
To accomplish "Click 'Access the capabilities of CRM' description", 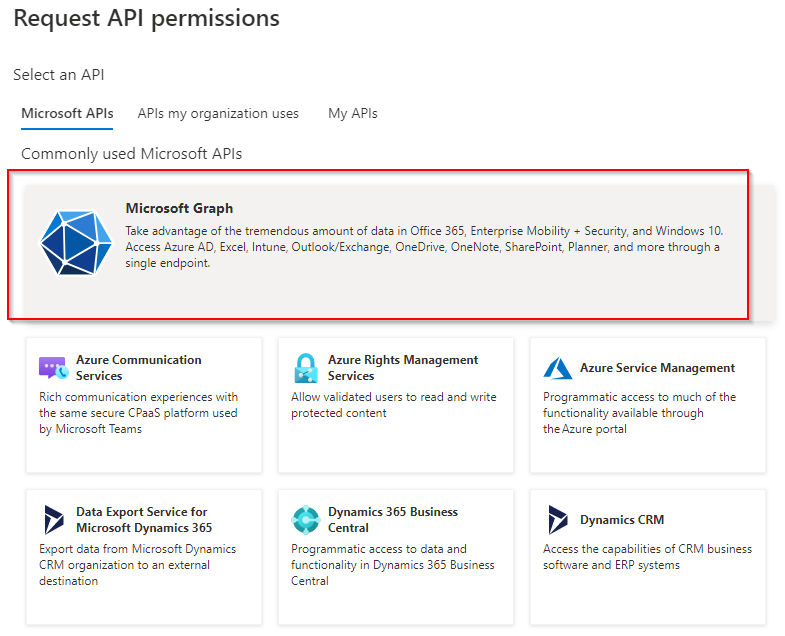I will coord(647,557).
